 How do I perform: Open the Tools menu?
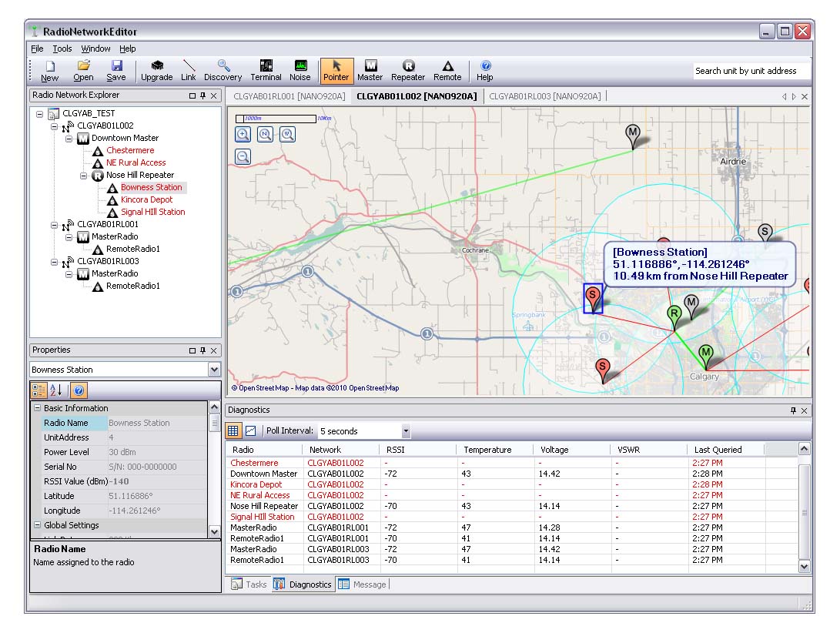[x=62, y=49]
